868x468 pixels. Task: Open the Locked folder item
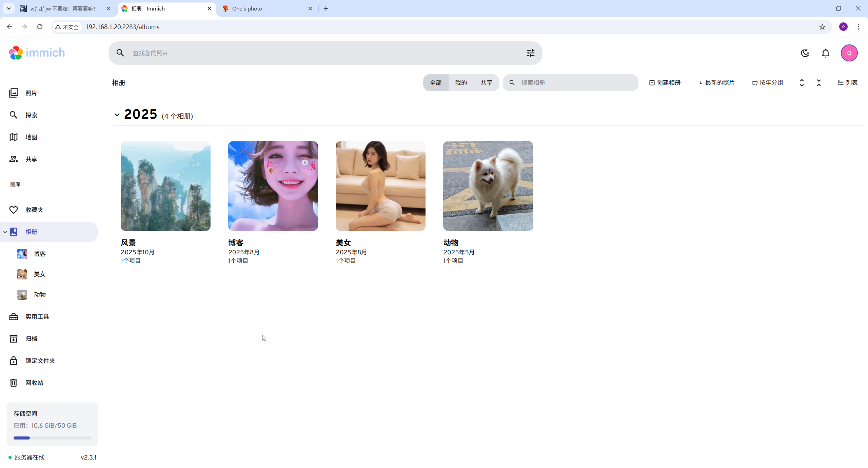[40, 360]
